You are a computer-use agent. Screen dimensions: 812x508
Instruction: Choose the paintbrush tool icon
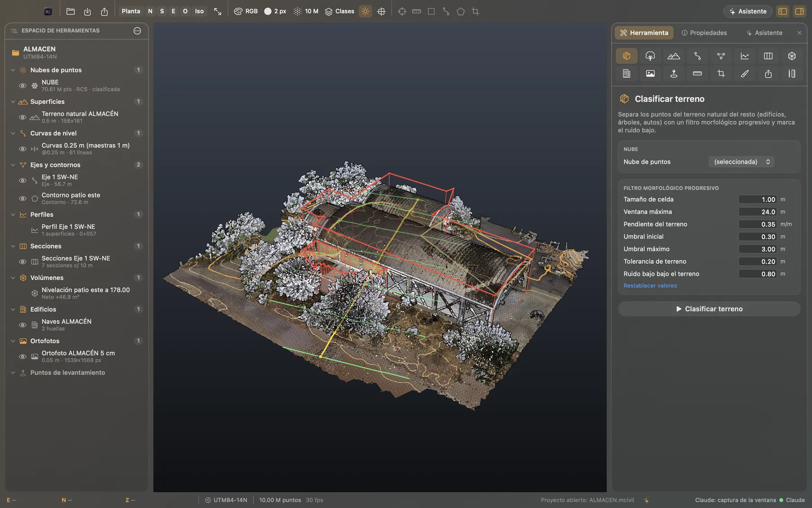pyautogui.click(x=745, y=74)
